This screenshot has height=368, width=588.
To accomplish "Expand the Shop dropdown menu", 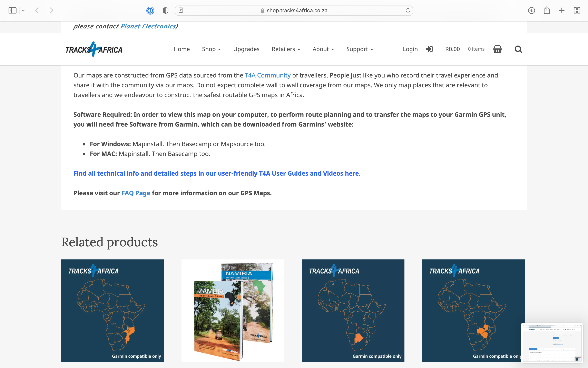I will pyautogui.click(x=211, y=49).
